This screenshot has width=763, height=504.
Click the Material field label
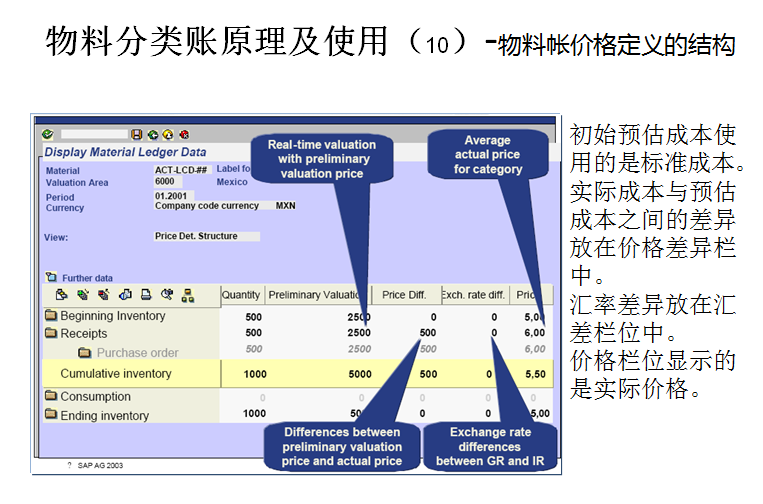(63, 171)
